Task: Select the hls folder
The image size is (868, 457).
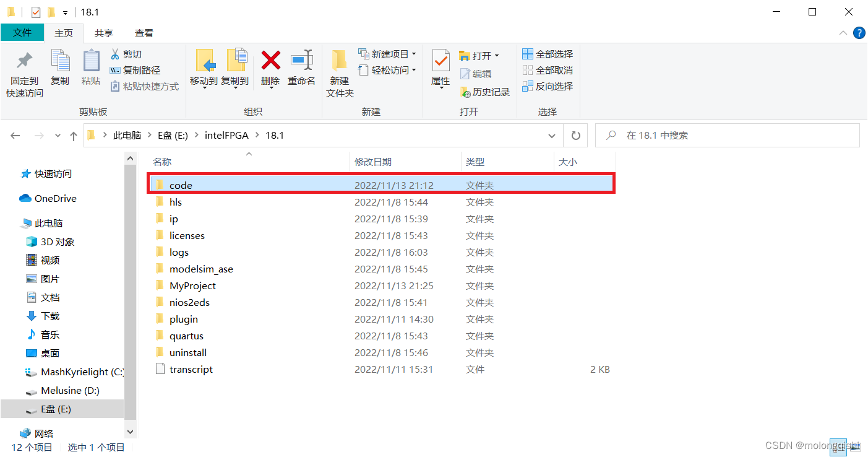Action: point(381,202)
